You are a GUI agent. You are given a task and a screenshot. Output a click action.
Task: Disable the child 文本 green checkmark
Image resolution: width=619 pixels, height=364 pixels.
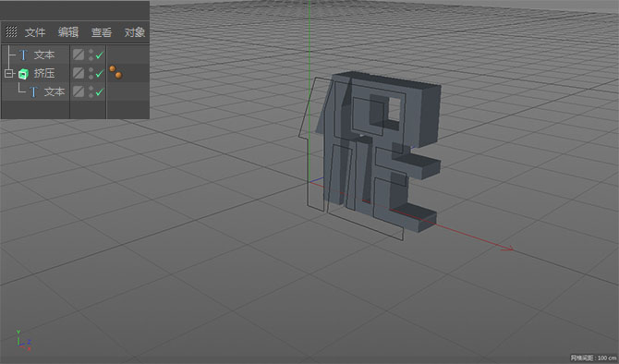99,92
